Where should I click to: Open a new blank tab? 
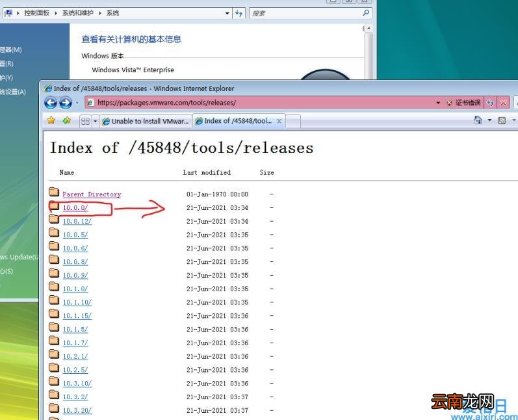(293, 122)
